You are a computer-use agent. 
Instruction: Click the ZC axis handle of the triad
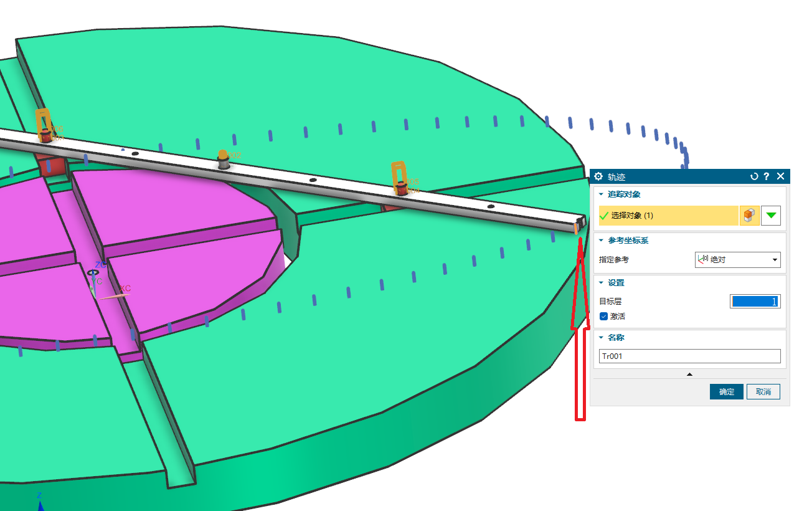[x=93, y=272]
